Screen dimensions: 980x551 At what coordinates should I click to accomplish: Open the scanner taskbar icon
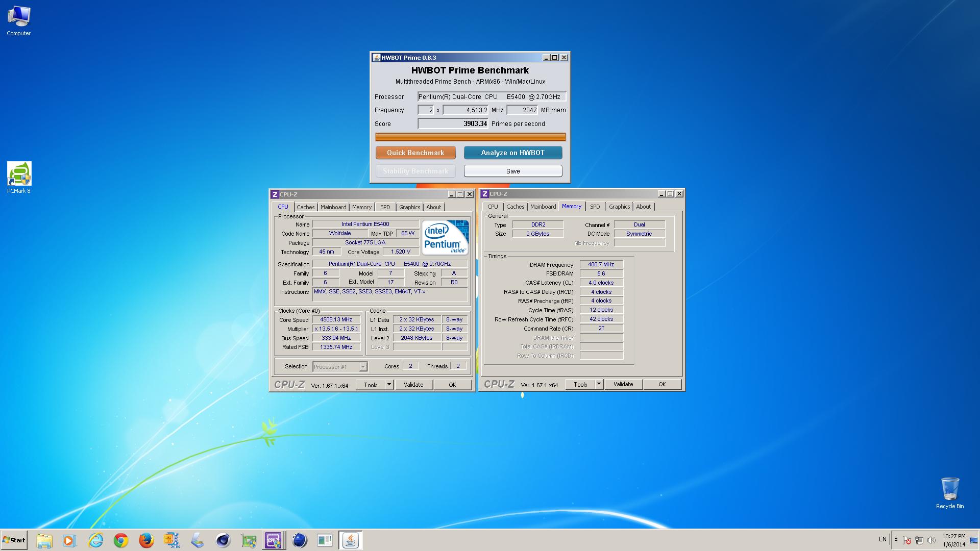pyautogui.click(x=198, y=540)
